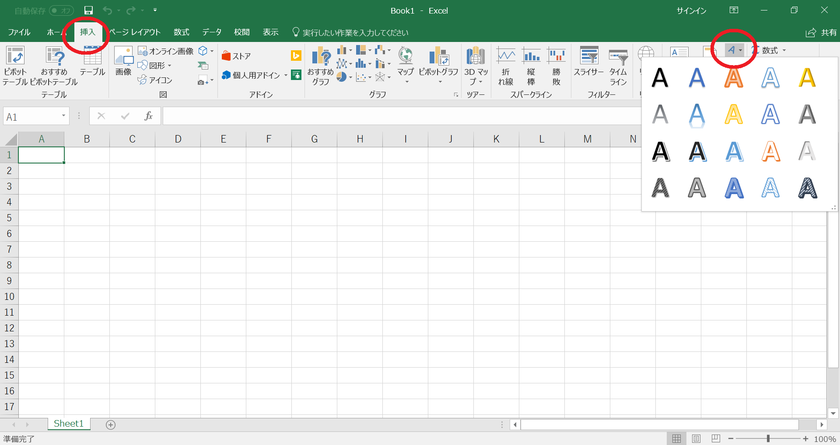Switch to the 表示 tab
The height and width of the screenshot is (445, 840).
tap(271, 32)
